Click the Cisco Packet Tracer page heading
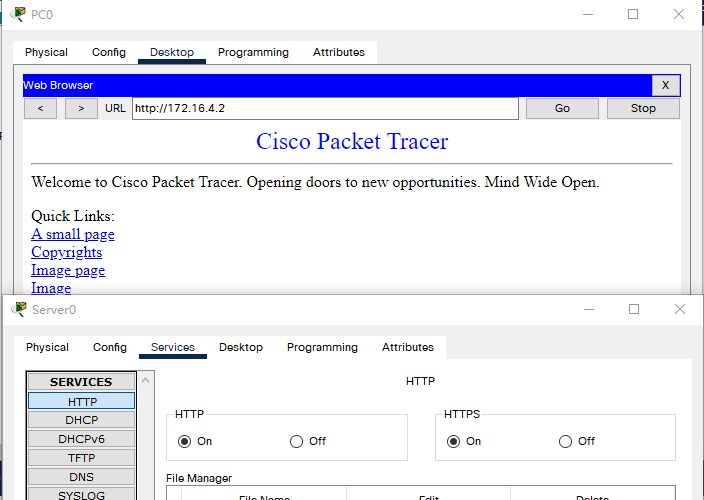 coord(352,141)
